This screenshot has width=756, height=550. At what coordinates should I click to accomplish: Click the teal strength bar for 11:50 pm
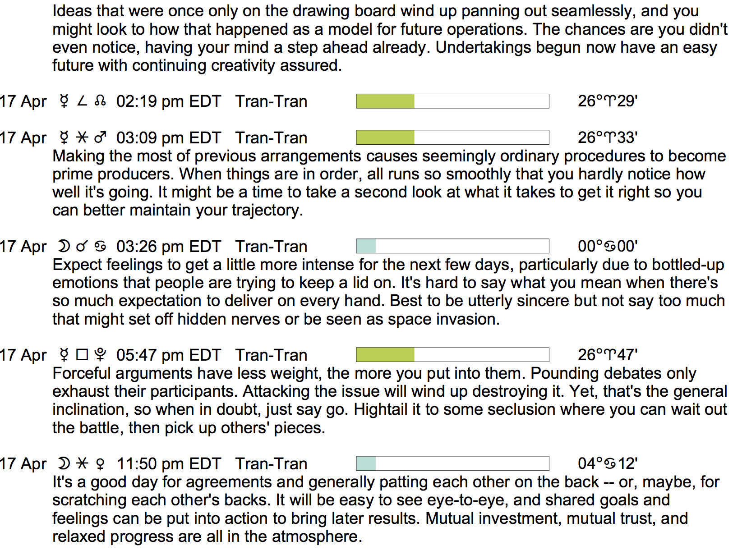click(x=366, y=463)
